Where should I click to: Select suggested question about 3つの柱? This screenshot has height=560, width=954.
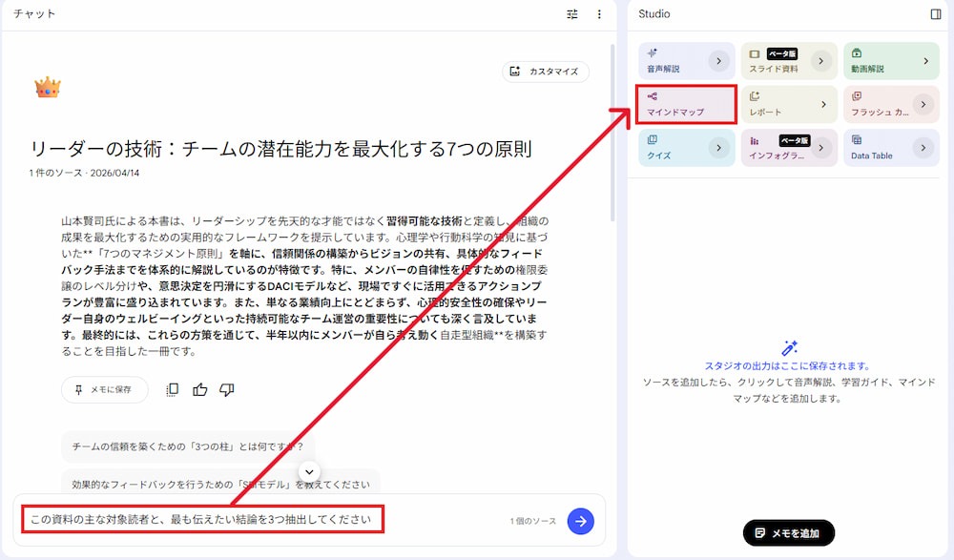point(188,446)
